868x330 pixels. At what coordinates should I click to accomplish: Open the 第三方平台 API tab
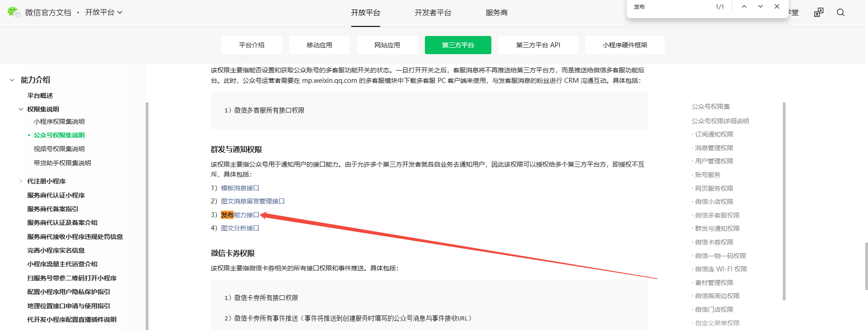pyautogui.click(x=538, y=45)
